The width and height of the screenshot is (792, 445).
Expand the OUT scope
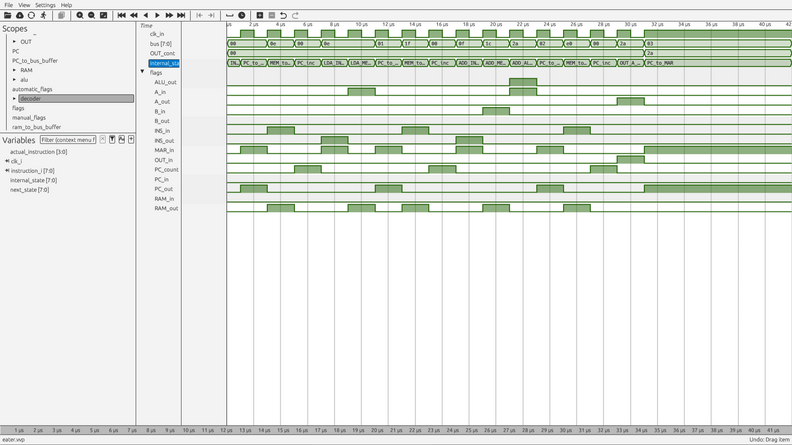pyautogui.click(x=14, y=41)
